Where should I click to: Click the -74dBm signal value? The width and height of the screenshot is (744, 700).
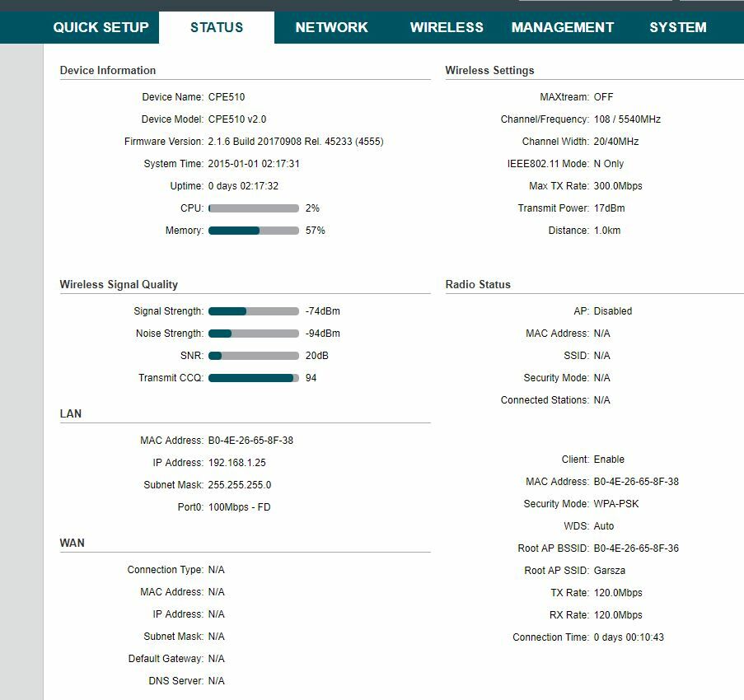(323, 311)
